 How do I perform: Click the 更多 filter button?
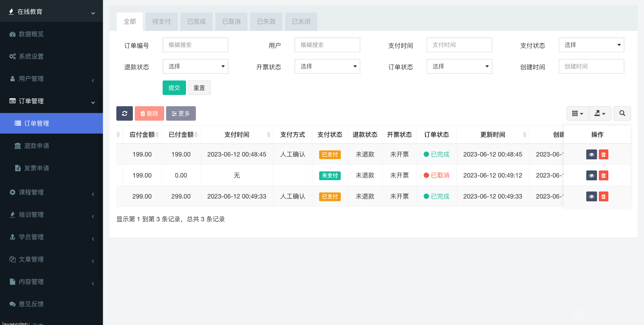181,113
